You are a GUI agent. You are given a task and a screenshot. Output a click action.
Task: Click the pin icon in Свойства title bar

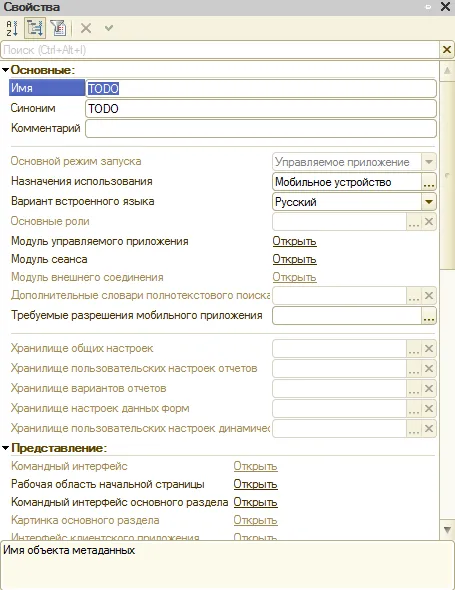pos(428,7)
